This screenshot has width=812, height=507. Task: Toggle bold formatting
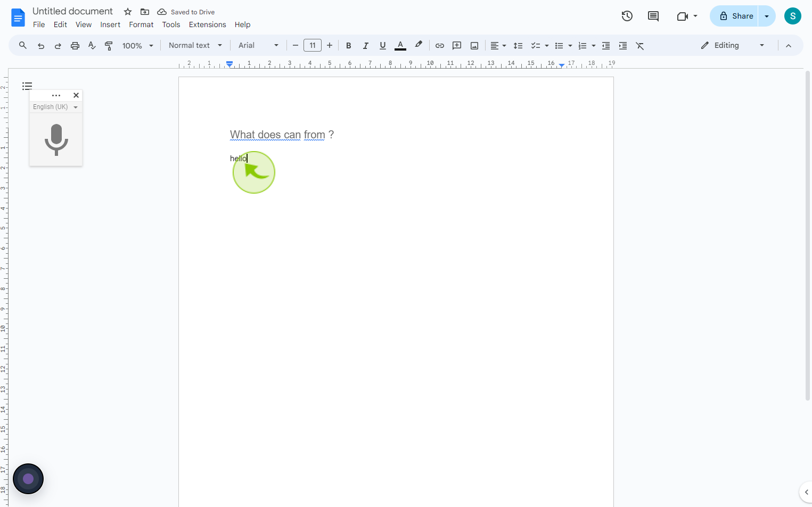(349, 46)
